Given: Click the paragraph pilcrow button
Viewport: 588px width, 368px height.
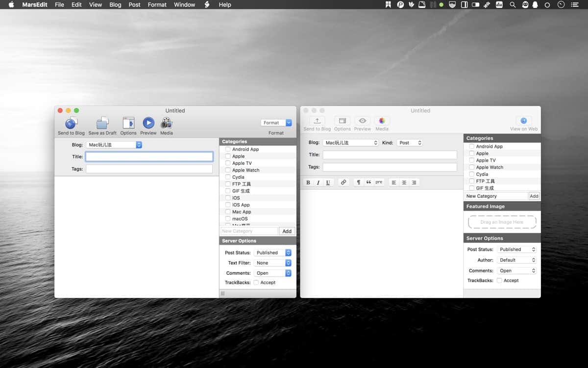Looking at the screenshot, I should click(359, 183).
